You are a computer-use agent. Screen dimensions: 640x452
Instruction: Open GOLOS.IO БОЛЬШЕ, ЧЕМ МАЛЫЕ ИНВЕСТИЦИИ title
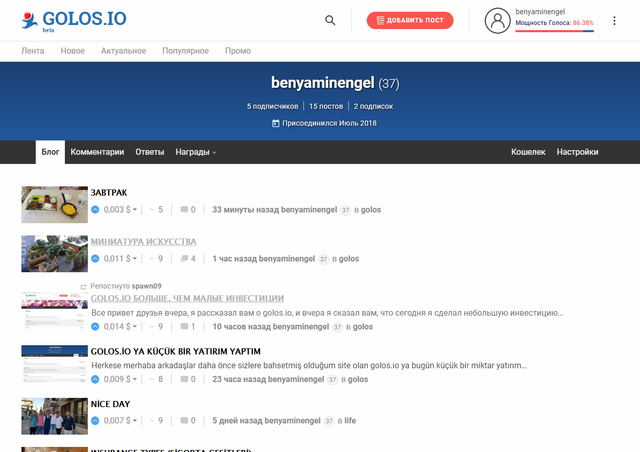point(187,298)
